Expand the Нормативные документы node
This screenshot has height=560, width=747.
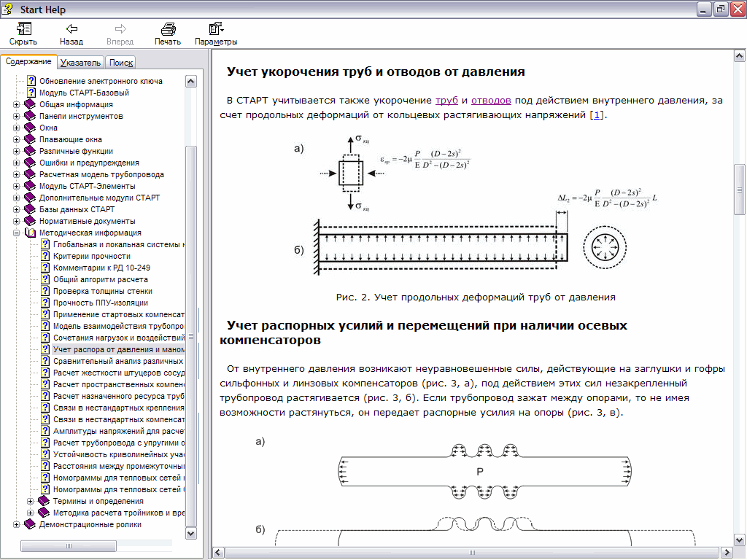click(17, 221)
